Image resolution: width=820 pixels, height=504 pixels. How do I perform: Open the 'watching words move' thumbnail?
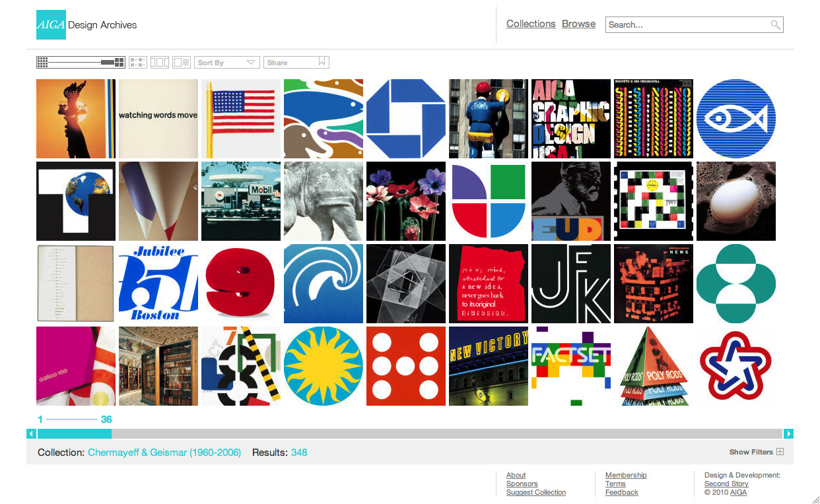click(x=158, y=119)
